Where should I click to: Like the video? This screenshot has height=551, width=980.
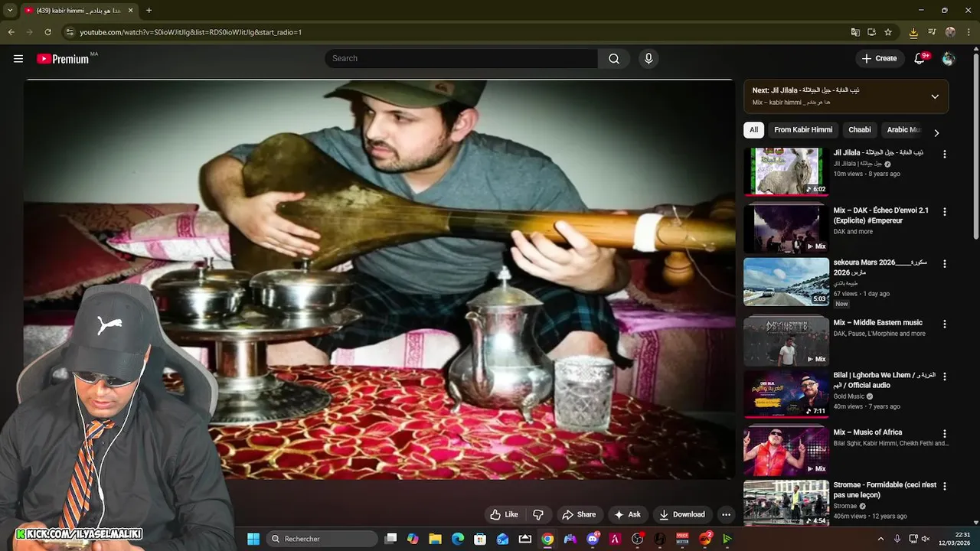pos(505,514)
